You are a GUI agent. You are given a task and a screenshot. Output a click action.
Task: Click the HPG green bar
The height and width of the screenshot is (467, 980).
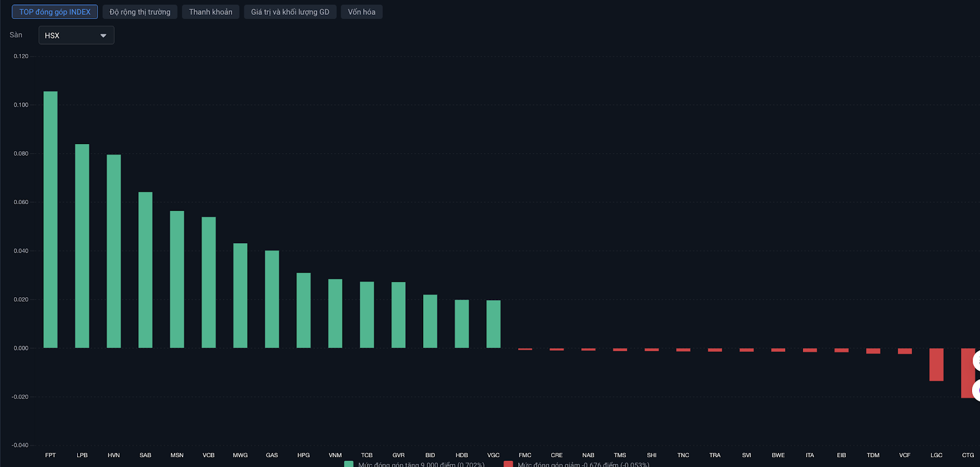pos(304,310)
